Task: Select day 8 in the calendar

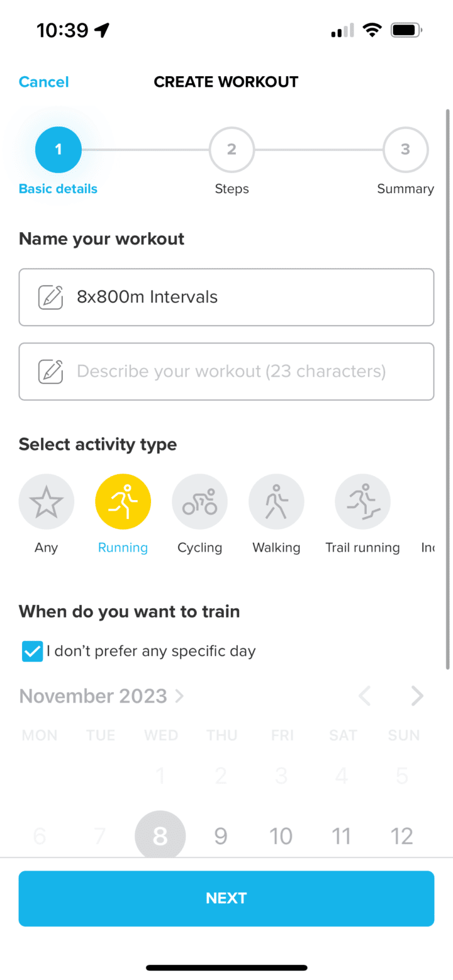Action: (x=160, y=836)
